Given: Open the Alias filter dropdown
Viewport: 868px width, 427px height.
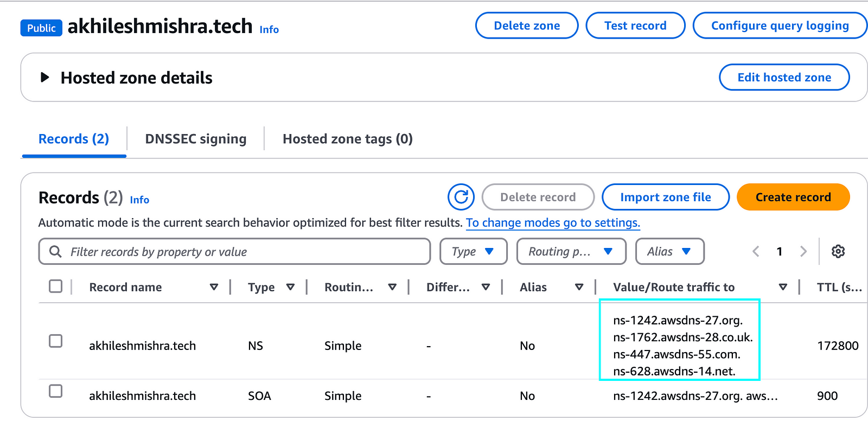Looking at the screenshot, I should click(669, 251).
